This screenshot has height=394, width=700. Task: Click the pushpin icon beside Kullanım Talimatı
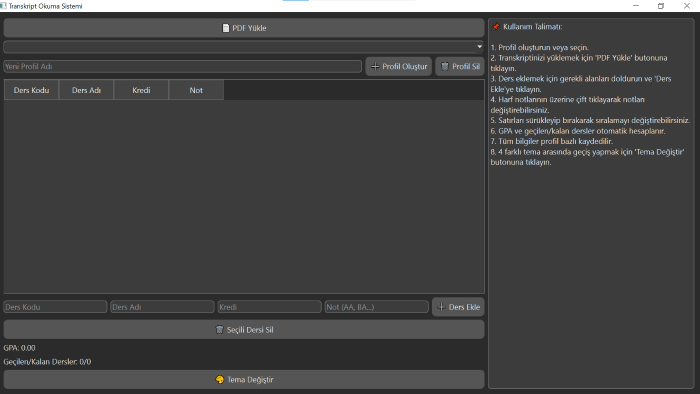coord(496,27)
